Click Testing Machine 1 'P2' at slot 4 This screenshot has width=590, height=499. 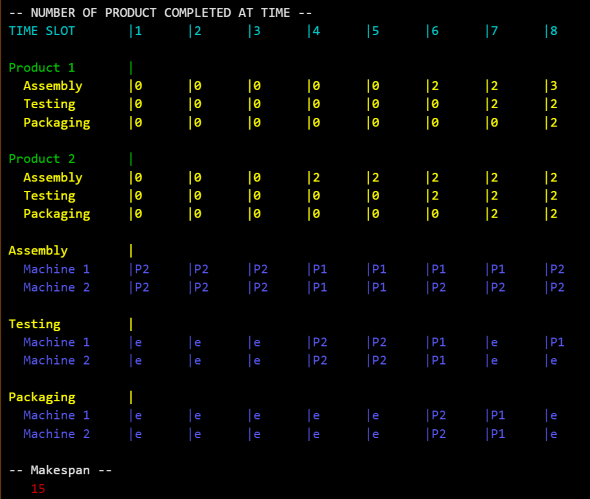(x=320, y=342)
